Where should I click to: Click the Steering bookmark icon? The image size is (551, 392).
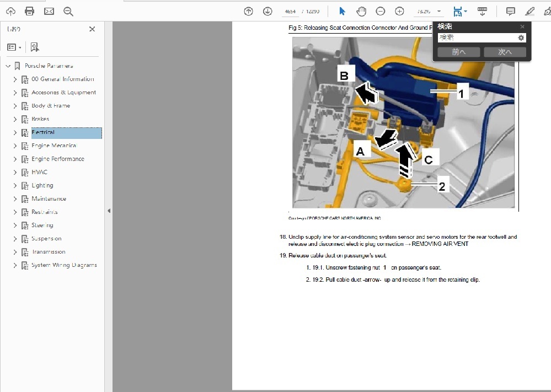pos(25,226)
